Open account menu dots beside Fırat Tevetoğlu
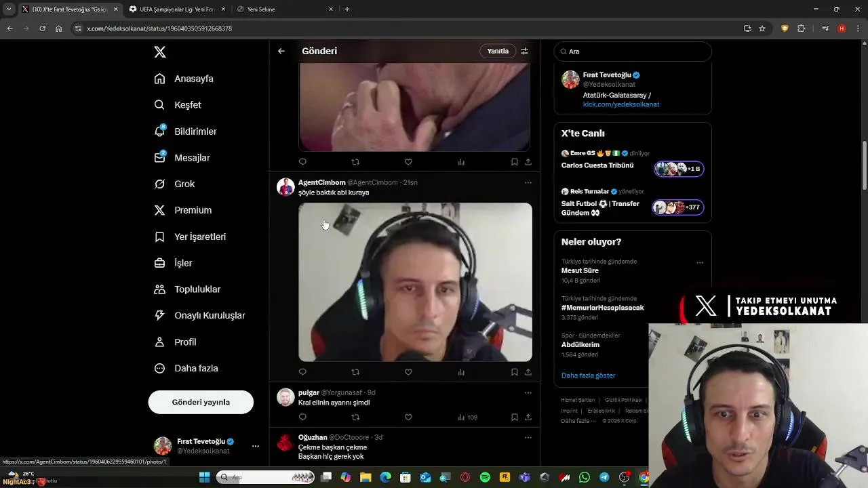Screen dimensions: 868x488 pyautogui.click(x=256, y=446)
